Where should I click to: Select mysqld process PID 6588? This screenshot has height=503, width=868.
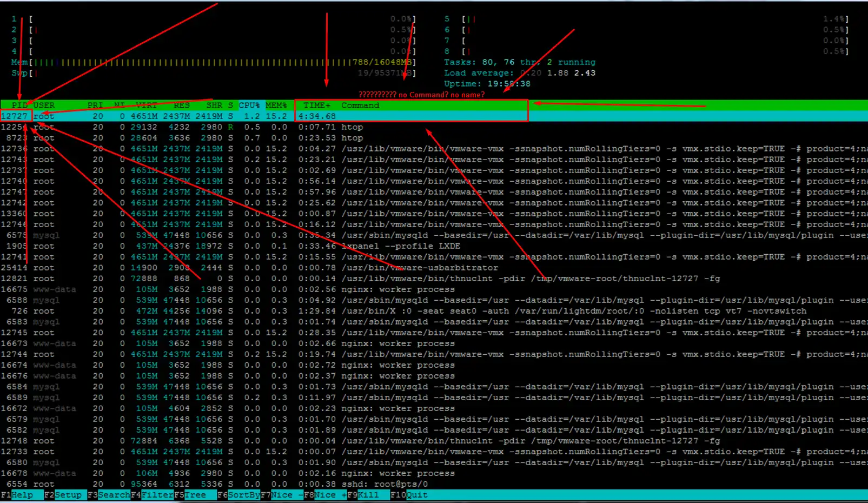(x=434, y=300)
